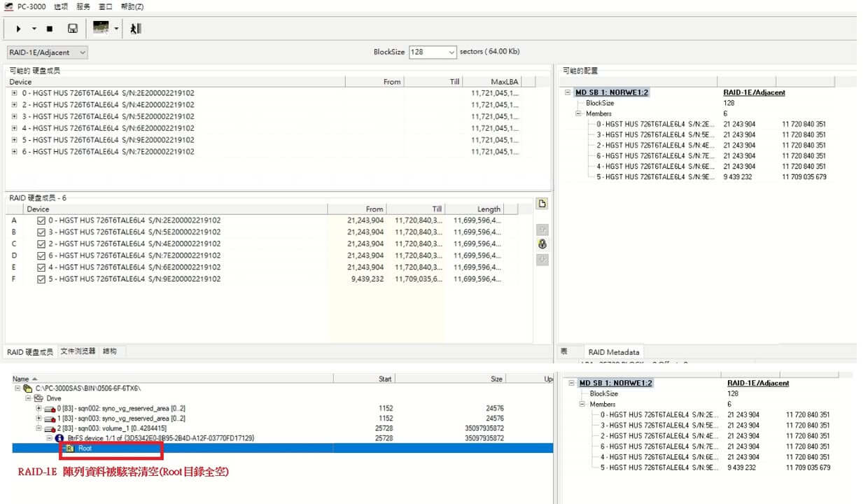Screen dimensions: 868x504
Task: Switch to the RAID Metadata tab
Action: tap(613, 352)
